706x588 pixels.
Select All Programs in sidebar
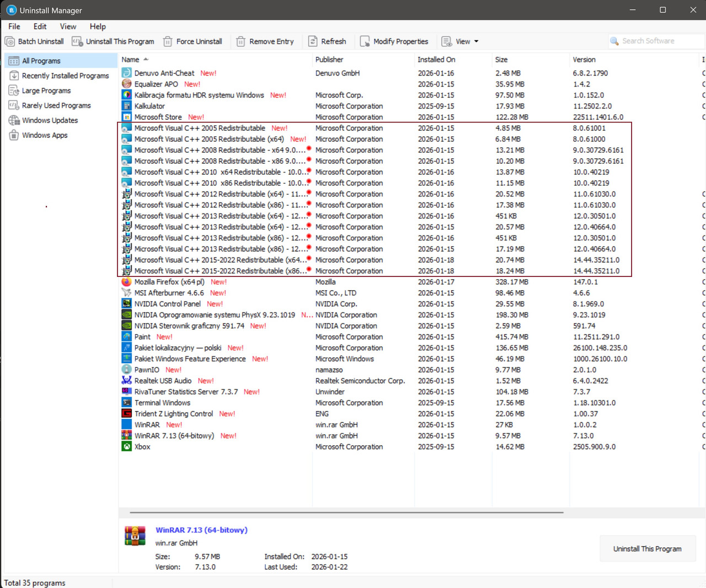point(61,61)
